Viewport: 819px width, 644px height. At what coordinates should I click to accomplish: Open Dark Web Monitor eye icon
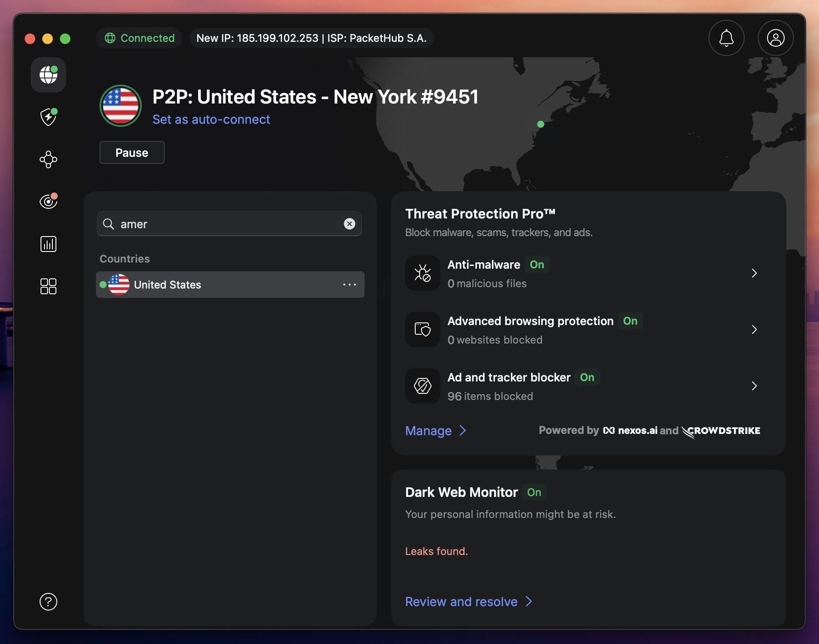(x=48, y=201)
